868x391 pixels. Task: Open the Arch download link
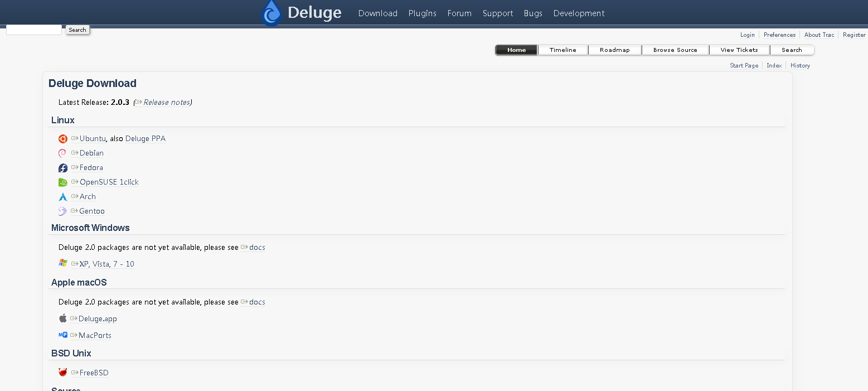click(x=84, y=197)
